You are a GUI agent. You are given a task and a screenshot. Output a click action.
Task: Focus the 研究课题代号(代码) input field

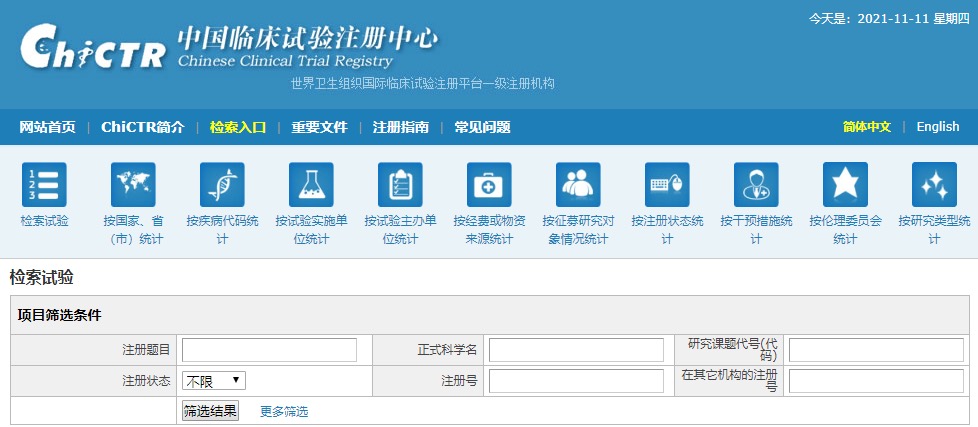pos(876,350)
